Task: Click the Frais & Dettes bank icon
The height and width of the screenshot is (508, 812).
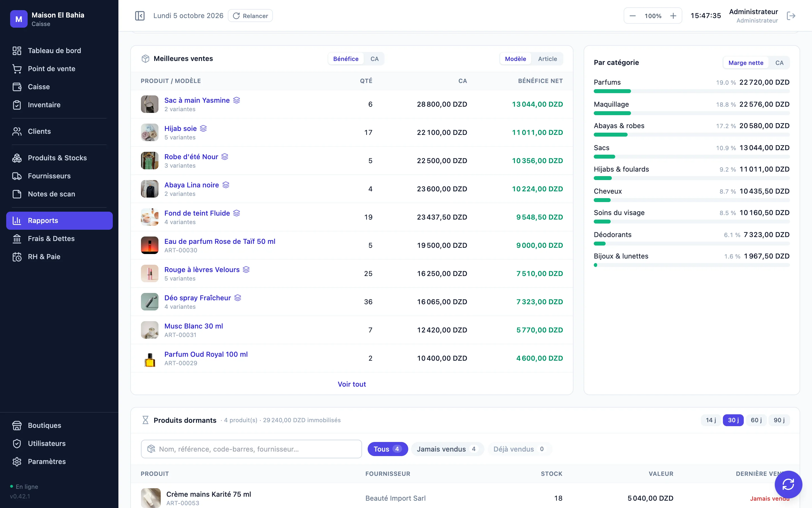Action: coord(17,238)
